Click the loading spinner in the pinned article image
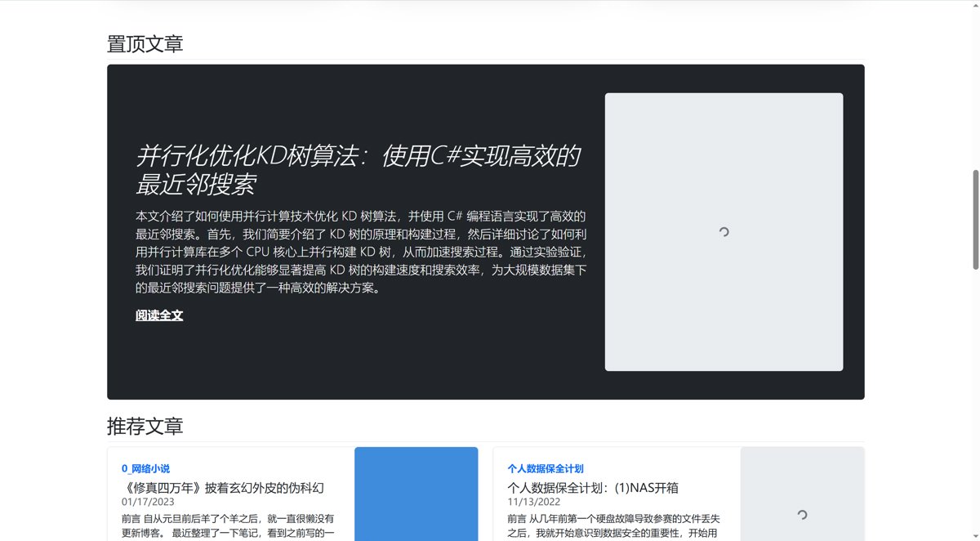The width and height of the screenshot is (980, 541). pyautogui.click(x=724, y=232)
